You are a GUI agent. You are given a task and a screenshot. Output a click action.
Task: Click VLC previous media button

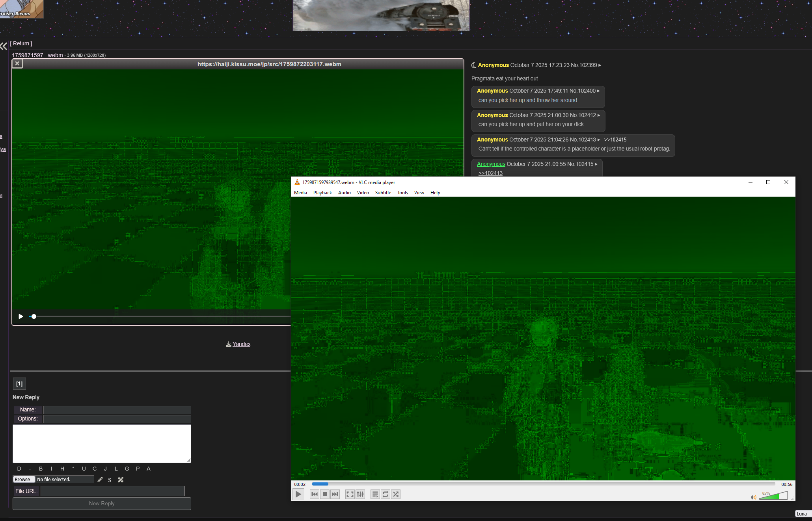pyautogui.click(x=314, y=494)
